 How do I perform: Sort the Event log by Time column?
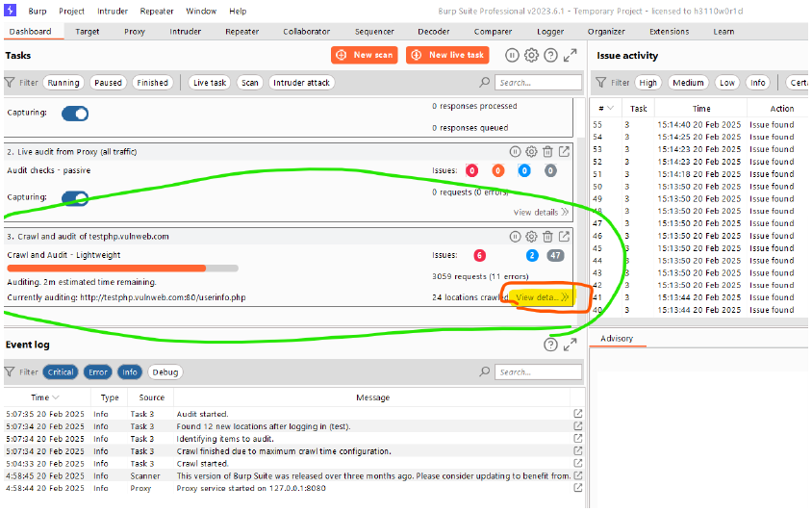pyautogui.click(x=44, y=397)
